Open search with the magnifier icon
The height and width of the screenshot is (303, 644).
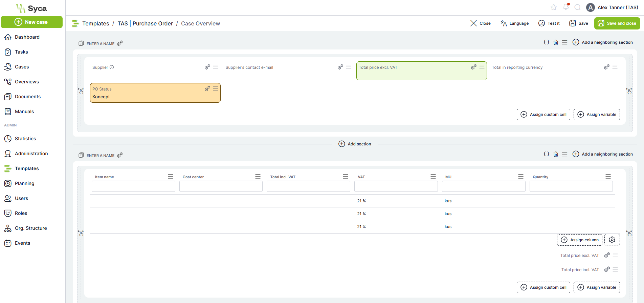(578, 7)
